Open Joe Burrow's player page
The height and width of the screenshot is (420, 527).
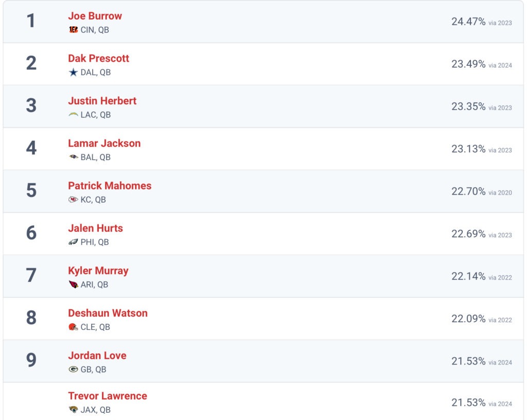pyautogui.click(x=95, y=16)
